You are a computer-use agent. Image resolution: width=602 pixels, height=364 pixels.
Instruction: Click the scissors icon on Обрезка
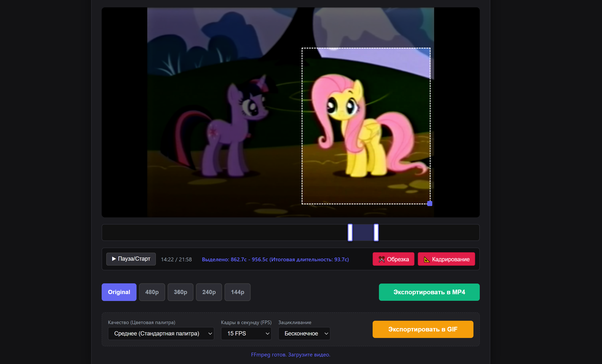382,259
